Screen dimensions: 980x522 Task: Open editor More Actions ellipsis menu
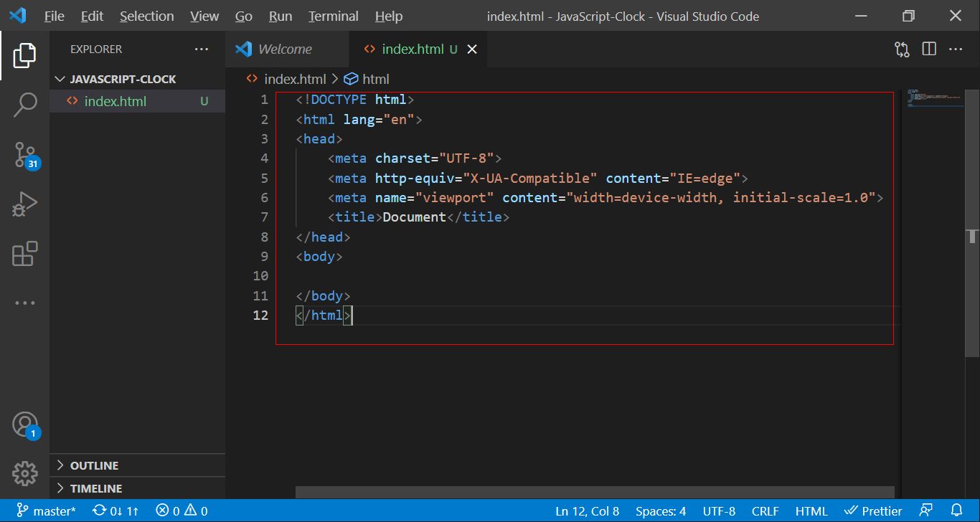click(x=956, y=49)
